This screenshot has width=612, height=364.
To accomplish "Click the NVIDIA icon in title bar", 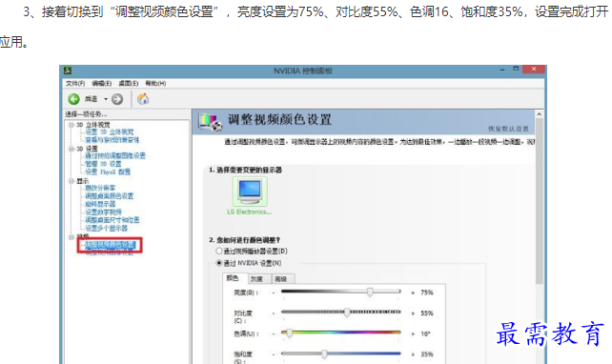I will click(x=68, y=71).
